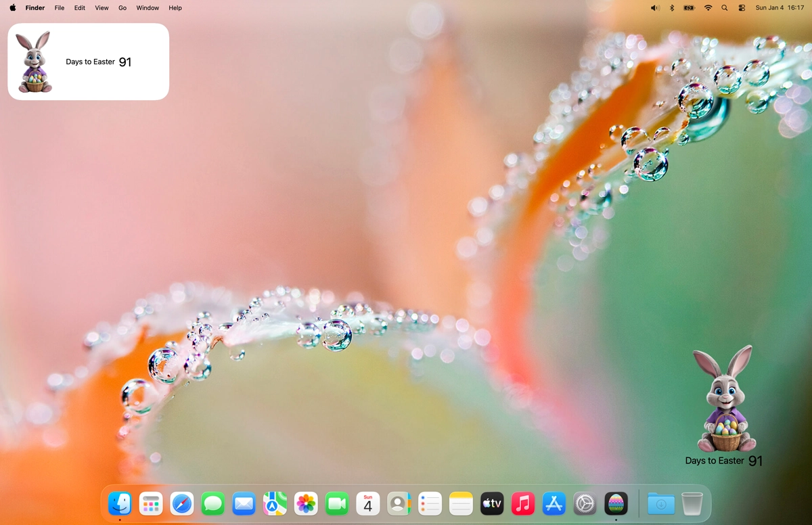Open Downloads folder in Dock
812x525 pixels.
coord(661,503)
